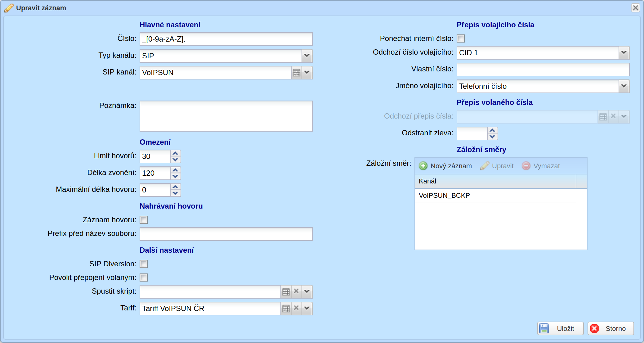Open Odchozí číslo volajícího dropdown
Screen dimensions: 644x343
(624, 53)
